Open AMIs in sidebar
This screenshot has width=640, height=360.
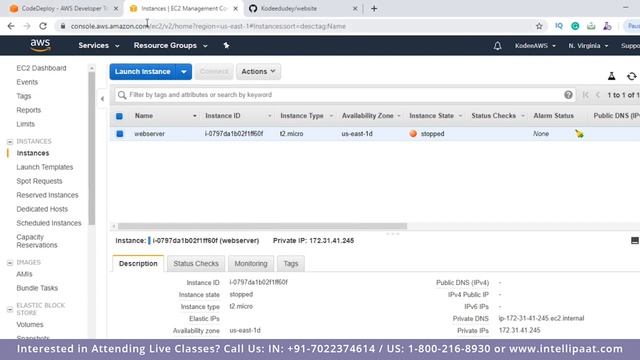tap(24, 274)
